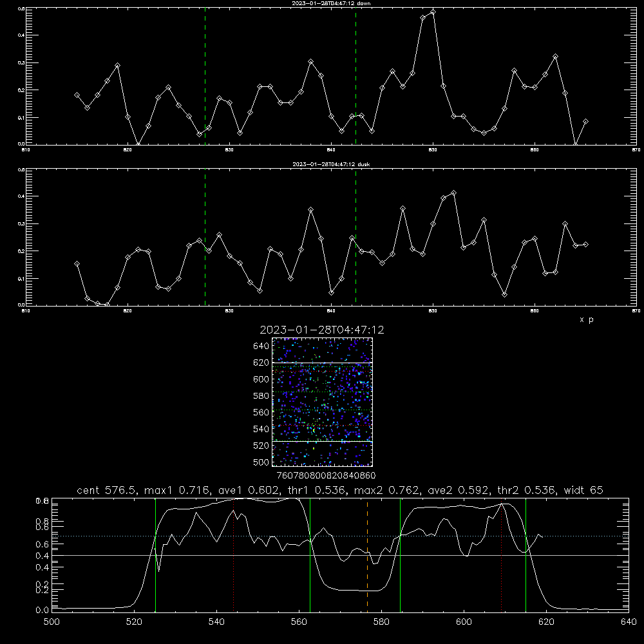The height and width of the screenshot is (644, 644).
Task: Click the 'thr1 0.536' value
Action: point(317,490)
